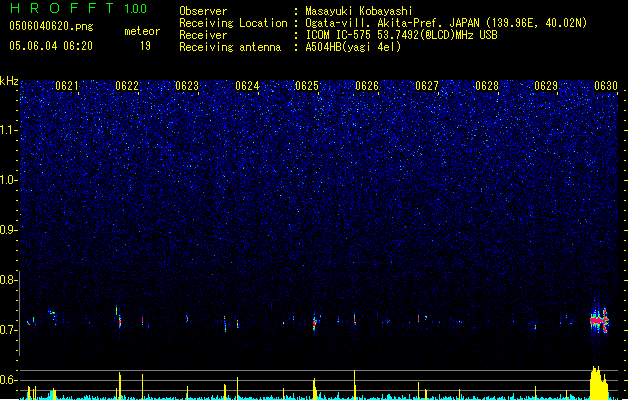Click the HROFFT 1.0.0 title text
The width and height of the screenshot is (629, 400).
pos(79,8)
